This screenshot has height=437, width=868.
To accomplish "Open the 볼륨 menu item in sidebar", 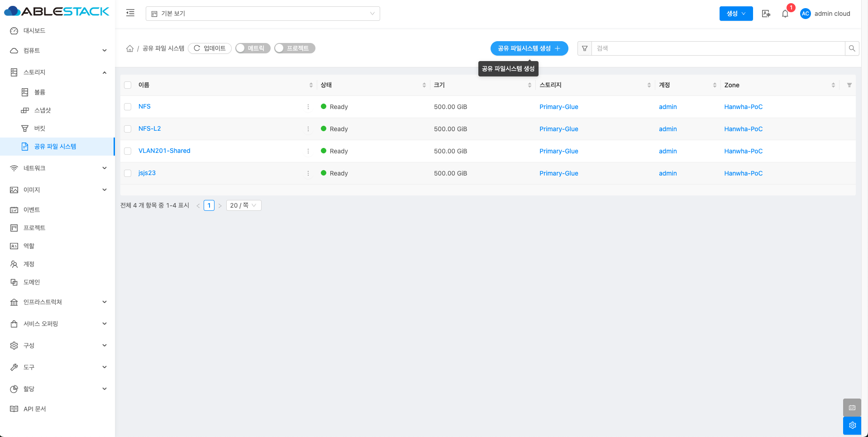I will coord(40,92).
